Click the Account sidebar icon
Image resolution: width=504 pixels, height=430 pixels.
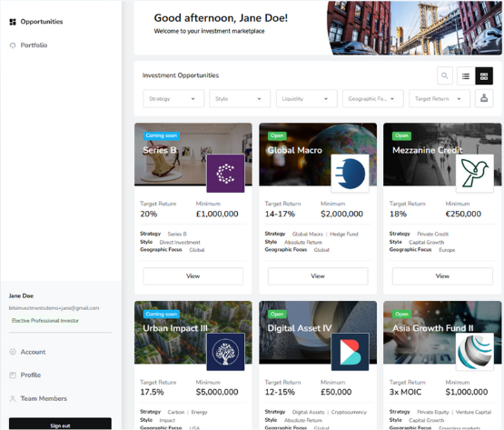click(x=13, y=352)
